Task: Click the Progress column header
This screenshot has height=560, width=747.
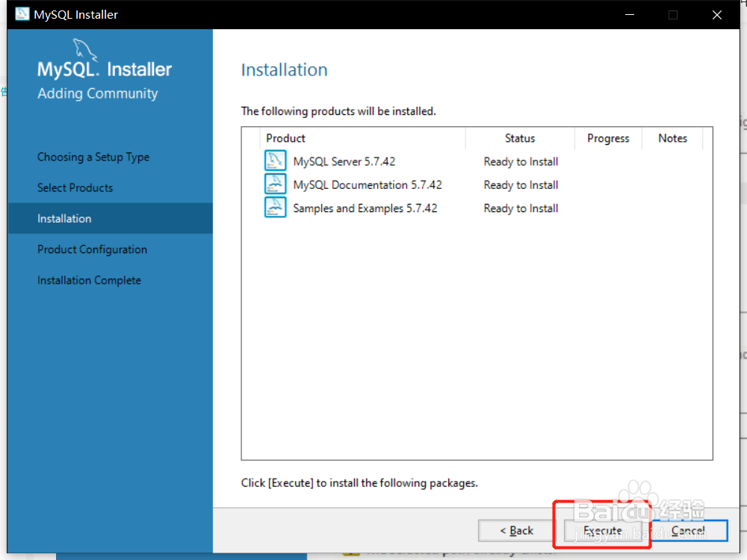Action: tap(608, 138)
